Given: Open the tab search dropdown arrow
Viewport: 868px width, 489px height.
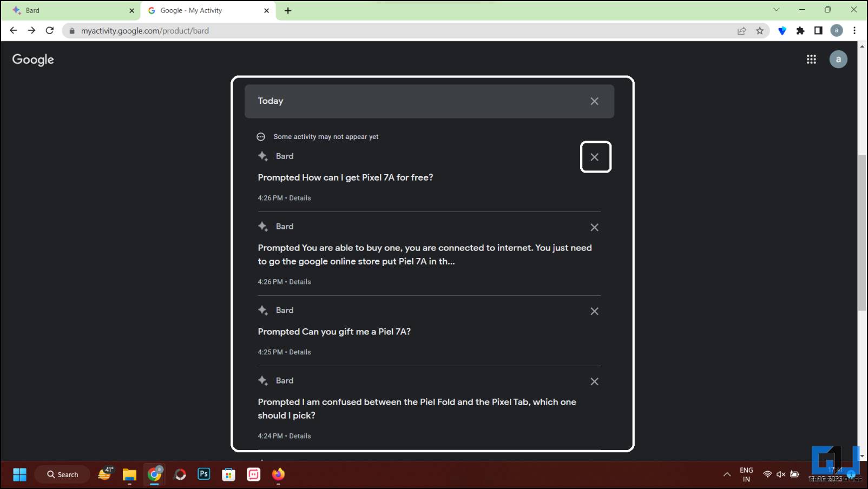Looking at the screenshot, I should point(777,10).
